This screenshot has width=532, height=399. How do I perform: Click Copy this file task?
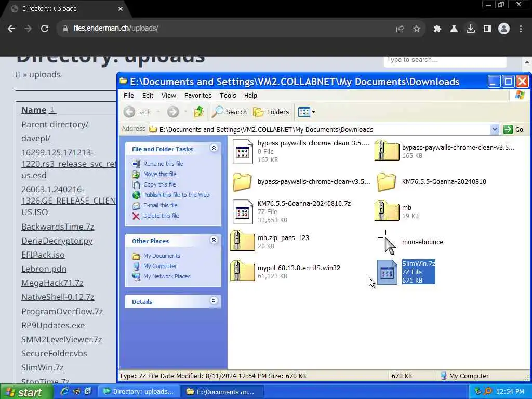159,184
